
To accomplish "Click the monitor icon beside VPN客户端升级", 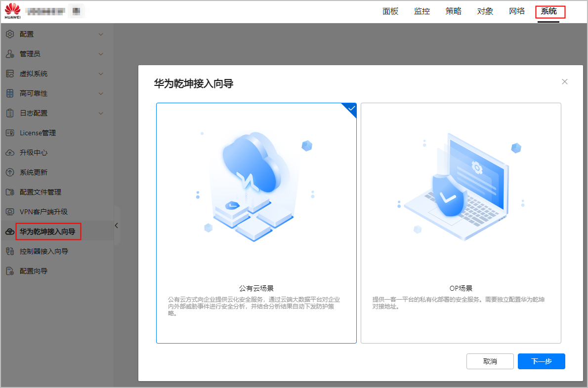I will point(10,212).
